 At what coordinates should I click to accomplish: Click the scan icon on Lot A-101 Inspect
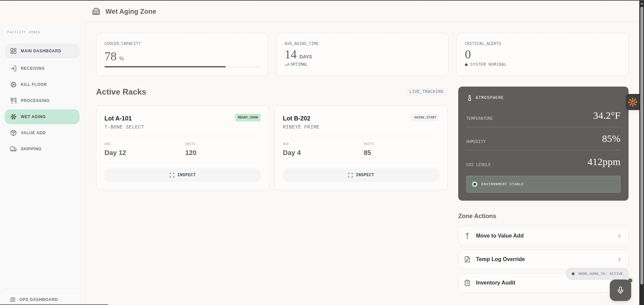172,175
